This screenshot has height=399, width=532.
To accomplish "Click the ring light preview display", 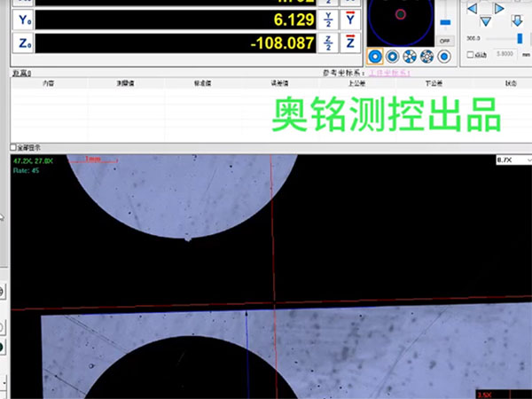I will (x=401, y=23).
